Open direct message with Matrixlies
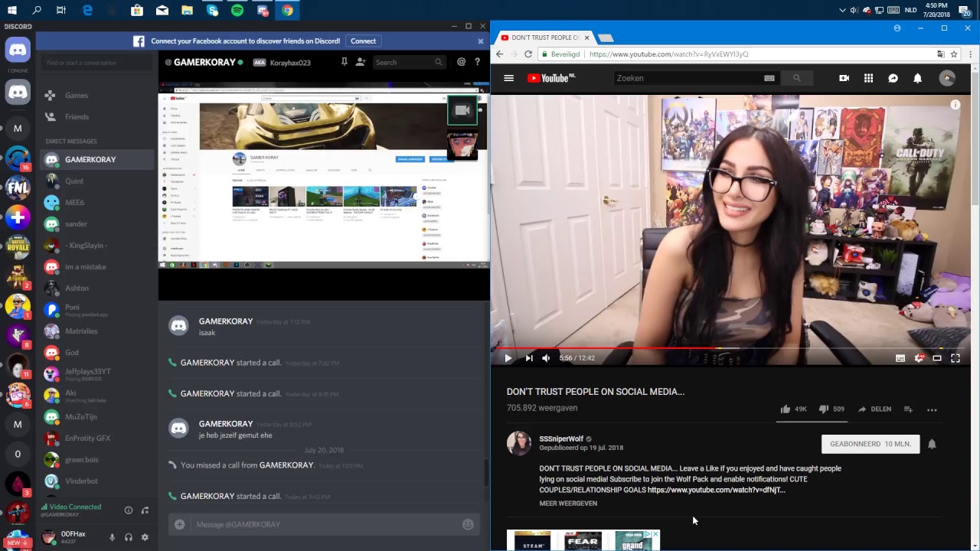The height and width of the screenshot is (551, 980). point(97,331)
